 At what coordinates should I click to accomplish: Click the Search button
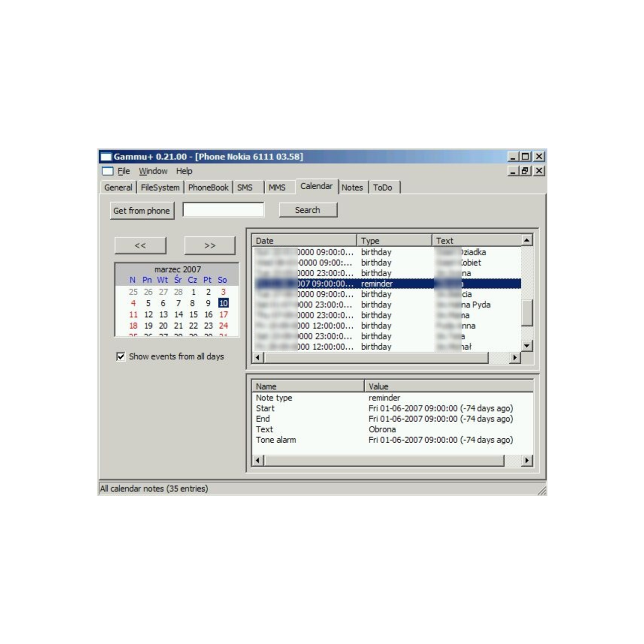308,210
